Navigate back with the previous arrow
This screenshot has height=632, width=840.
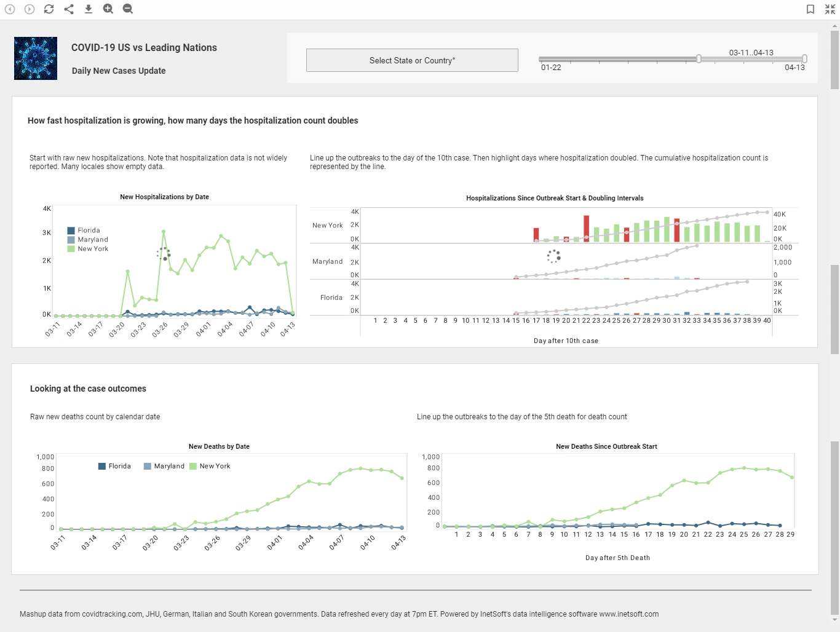tap(9, 9)
